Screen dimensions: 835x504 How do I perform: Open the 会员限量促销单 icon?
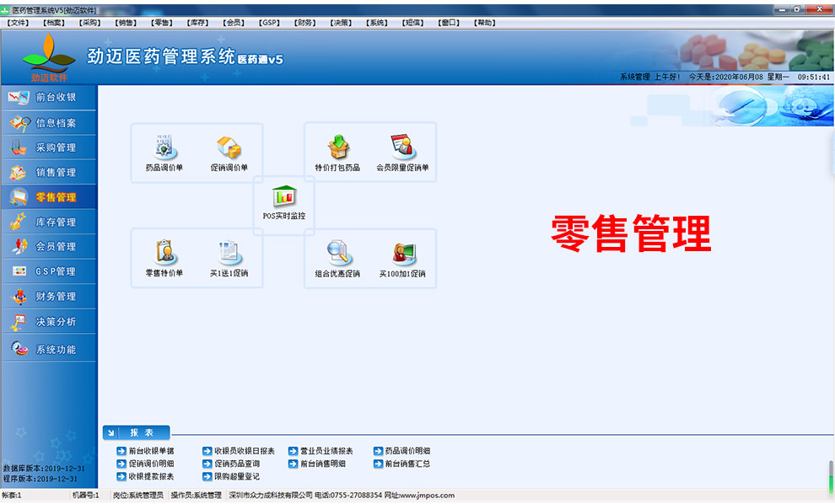coord(402,153)
